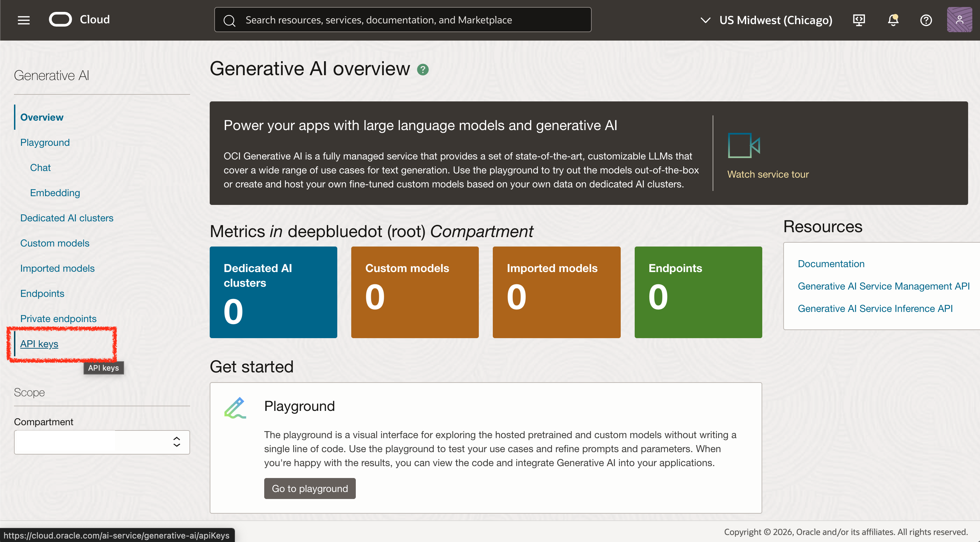Click the Generative AI heading icon area
The image size is (980, 542).
coord(51,75)
